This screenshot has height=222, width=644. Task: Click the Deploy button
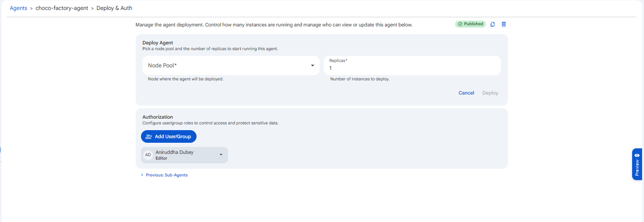(490, 93)
